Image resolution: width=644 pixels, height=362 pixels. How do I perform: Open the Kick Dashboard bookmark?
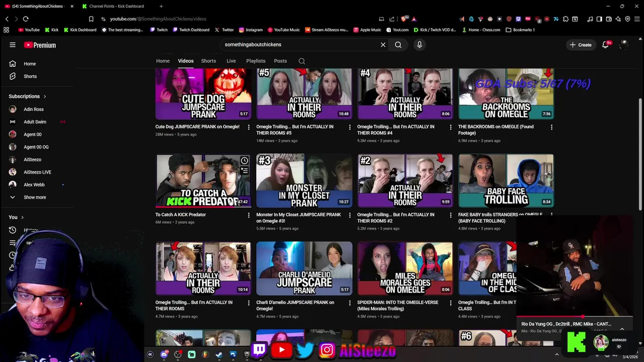tap(79, 30)
